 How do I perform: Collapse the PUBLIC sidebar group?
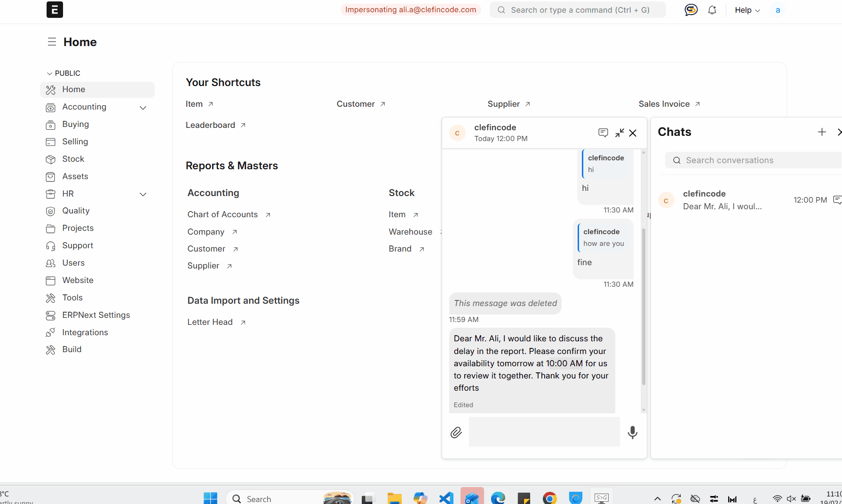50,73
